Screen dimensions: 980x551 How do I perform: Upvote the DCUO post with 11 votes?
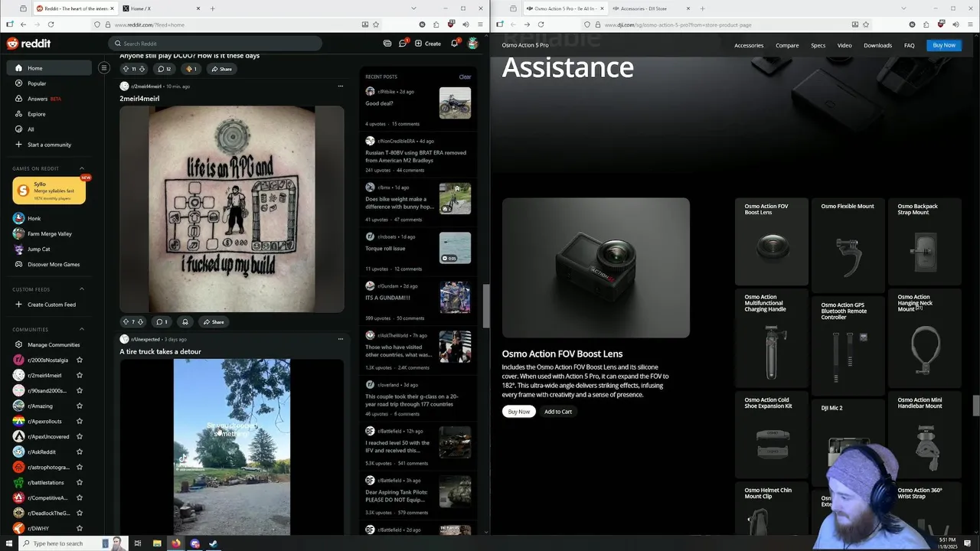(126, 69)
